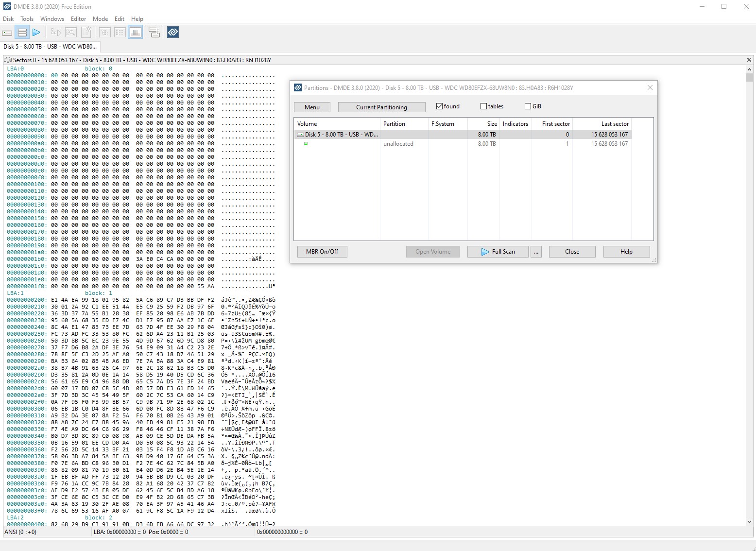Image resolution: width=756 pixels, height=551 pixels.
Task: Click the '...' scan options button
Action: click(536, 252)
